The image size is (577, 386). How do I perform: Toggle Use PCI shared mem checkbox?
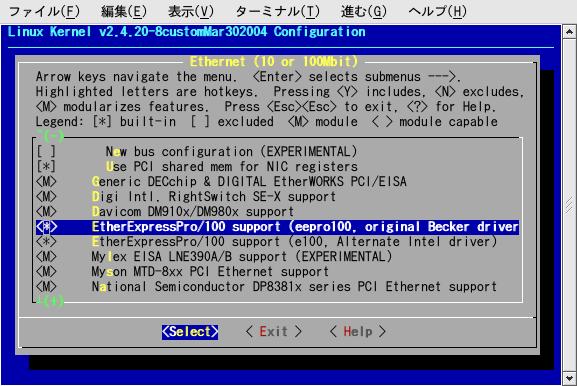click(x=46, y=166)
